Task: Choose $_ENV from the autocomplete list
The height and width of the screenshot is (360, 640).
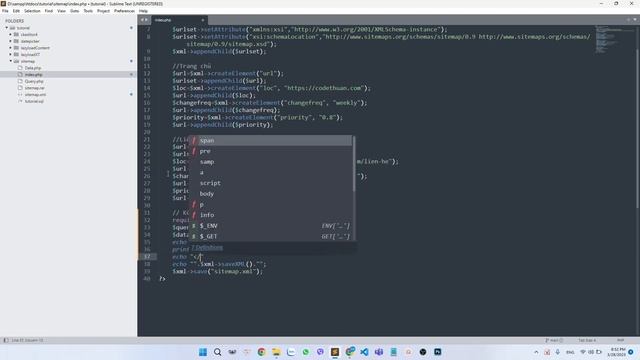Action: (271, 226)
